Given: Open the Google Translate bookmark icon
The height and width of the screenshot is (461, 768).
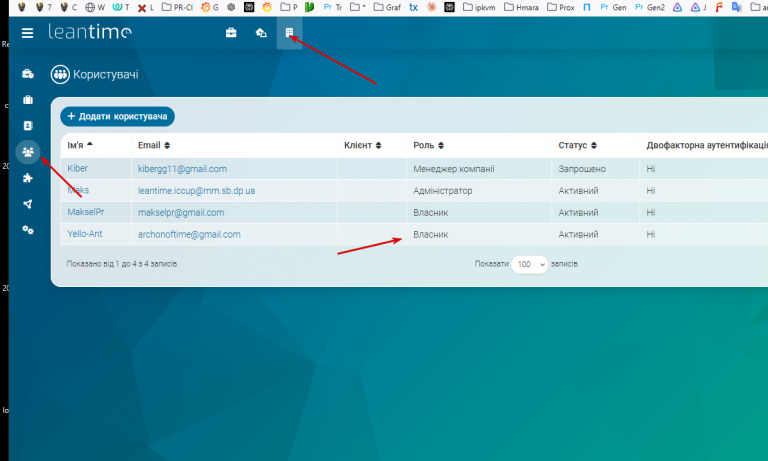Looking at the screenshot, I should point(736,7).
